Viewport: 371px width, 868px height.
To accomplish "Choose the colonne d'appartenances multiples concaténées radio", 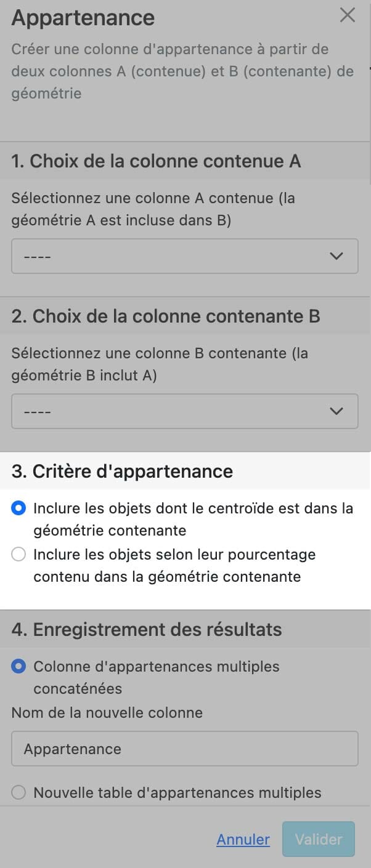I will (x=18, y=666).
